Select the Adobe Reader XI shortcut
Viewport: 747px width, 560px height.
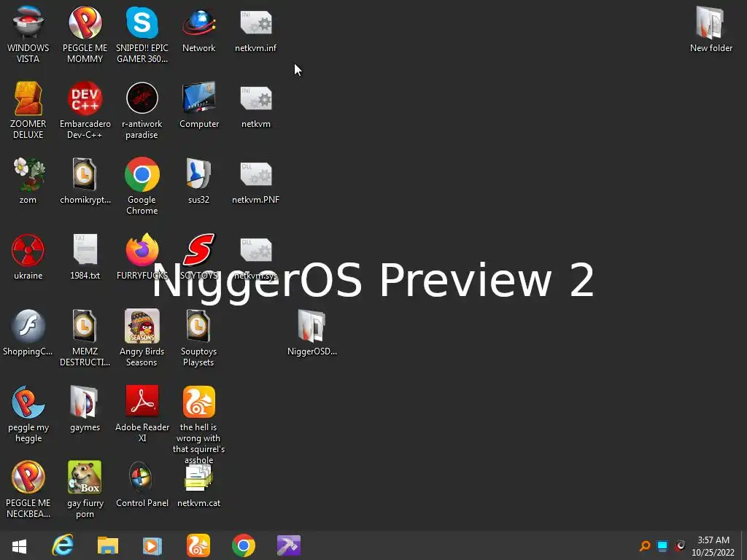pyautogui.click(x=142, y=413)
